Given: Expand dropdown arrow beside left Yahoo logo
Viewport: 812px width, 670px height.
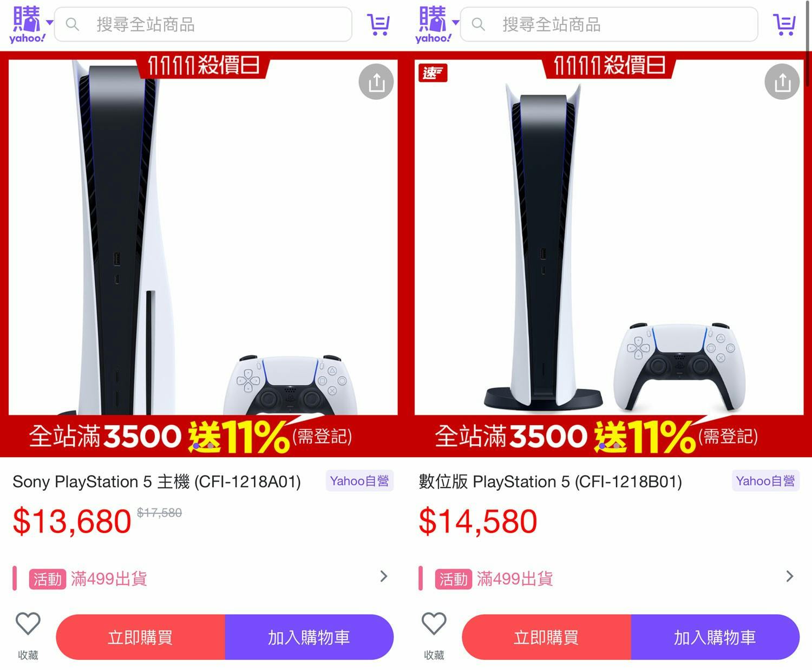Looking at the screenshot, I should [x=50, y=23].
